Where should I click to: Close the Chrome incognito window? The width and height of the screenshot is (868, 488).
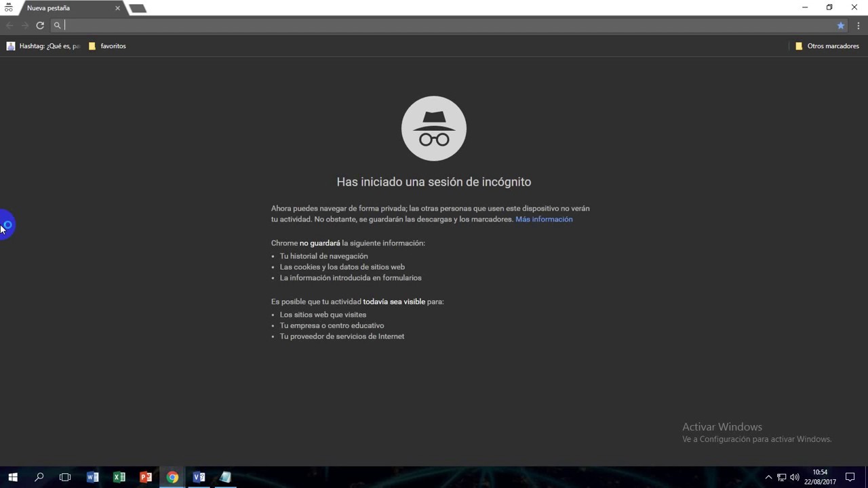click(854, 7)
